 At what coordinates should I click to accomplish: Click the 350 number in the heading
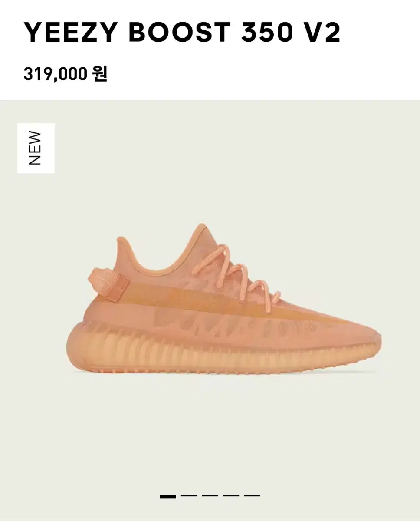[x=265, y=31]
